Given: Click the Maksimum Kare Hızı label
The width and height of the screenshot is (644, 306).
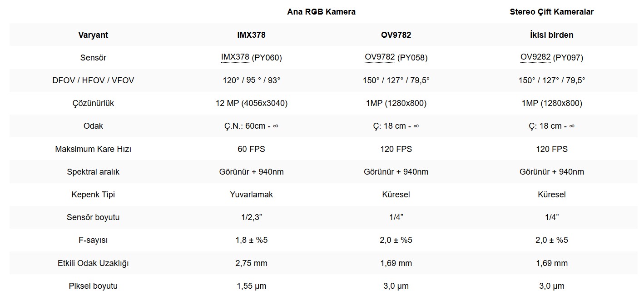Looking at the screenshot, I should 93,149.
